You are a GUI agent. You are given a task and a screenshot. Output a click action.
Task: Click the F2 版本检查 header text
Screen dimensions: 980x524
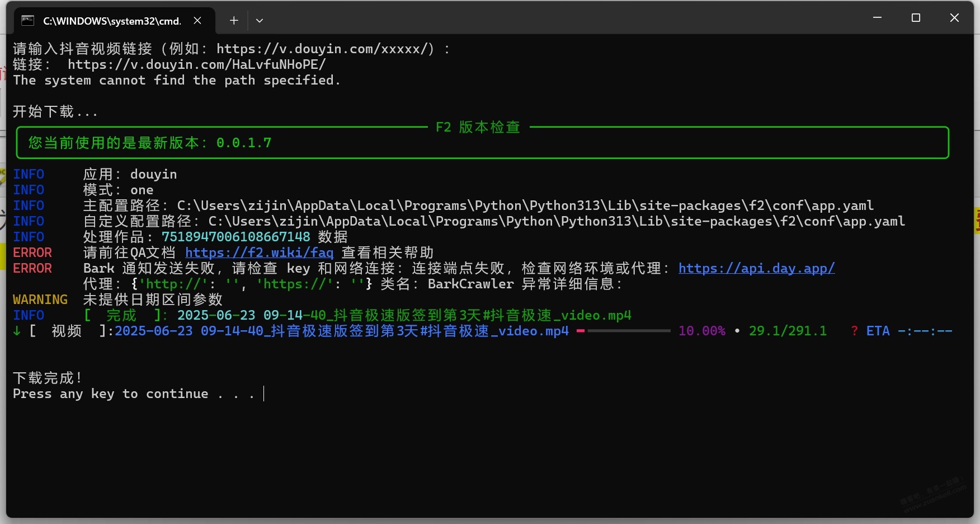(478, 128)
